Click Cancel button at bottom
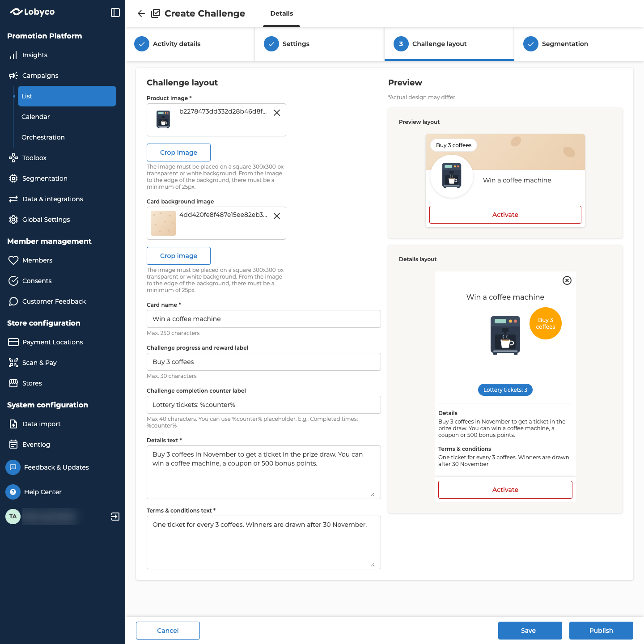644x644 pixels. 168,631
